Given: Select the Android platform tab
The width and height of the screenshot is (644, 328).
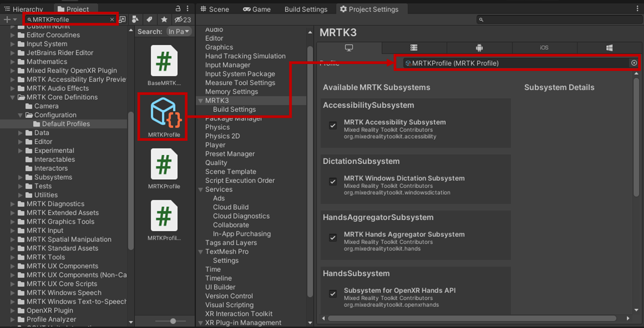Looking at the screenshot, I should tap(479, 47).
